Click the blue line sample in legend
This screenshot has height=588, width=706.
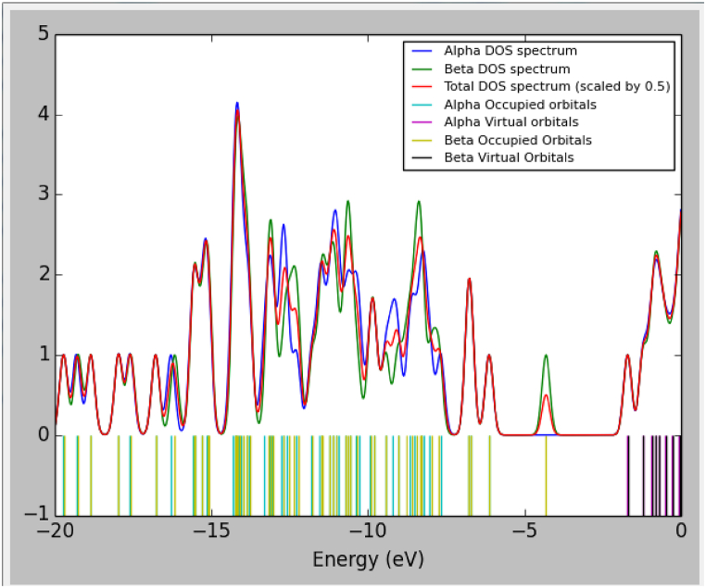coord(422,51)
